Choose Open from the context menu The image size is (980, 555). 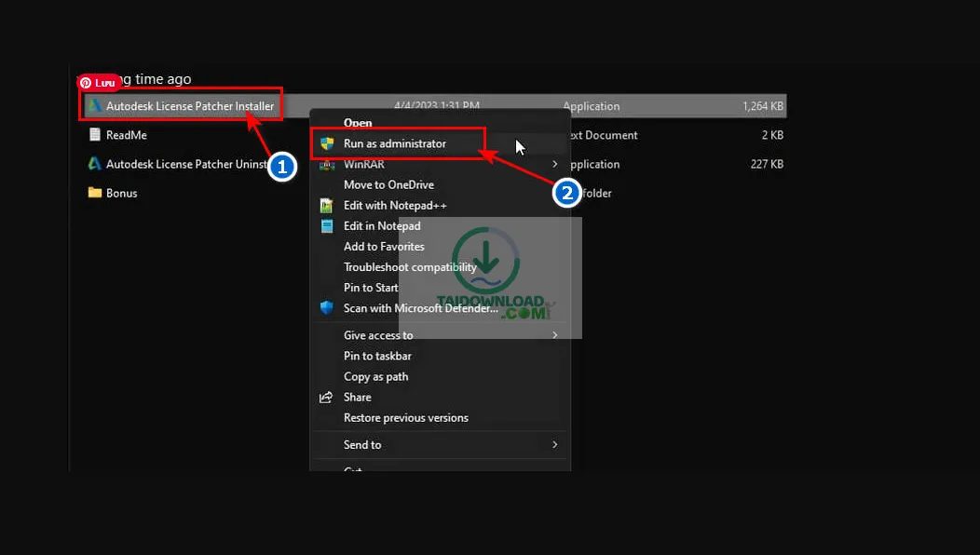[x=358, y=123]
